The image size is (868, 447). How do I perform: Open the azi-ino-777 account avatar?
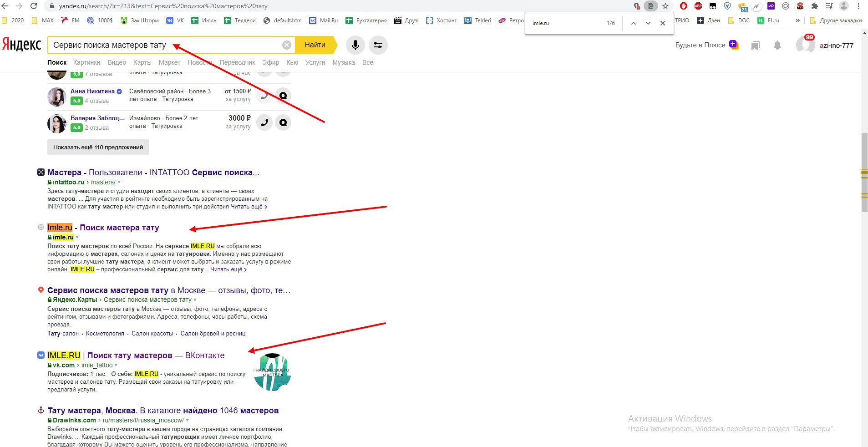point(805,45)
